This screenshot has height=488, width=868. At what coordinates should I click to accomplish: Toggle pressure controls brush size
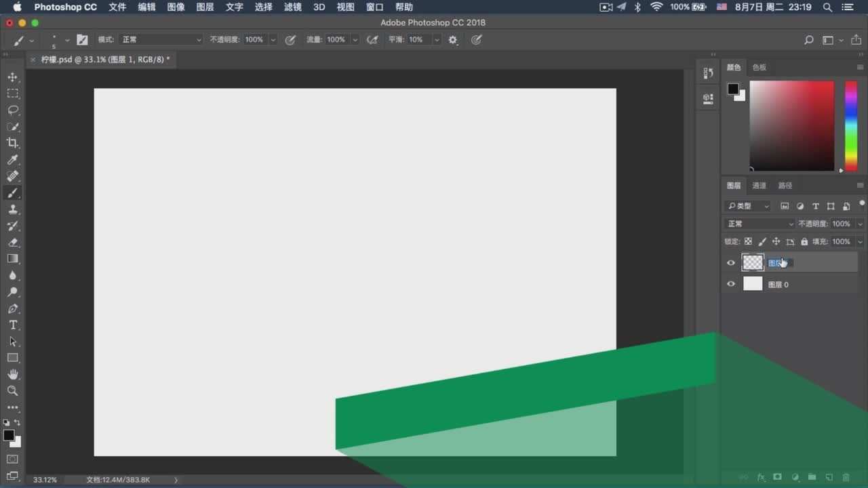(x=477, y=40)
